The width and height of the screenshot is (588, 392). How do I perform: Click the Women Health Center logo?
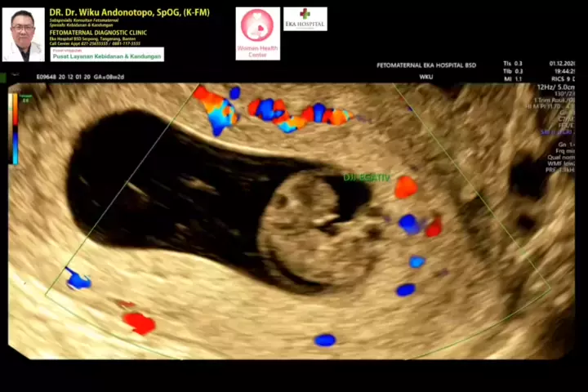257,33
